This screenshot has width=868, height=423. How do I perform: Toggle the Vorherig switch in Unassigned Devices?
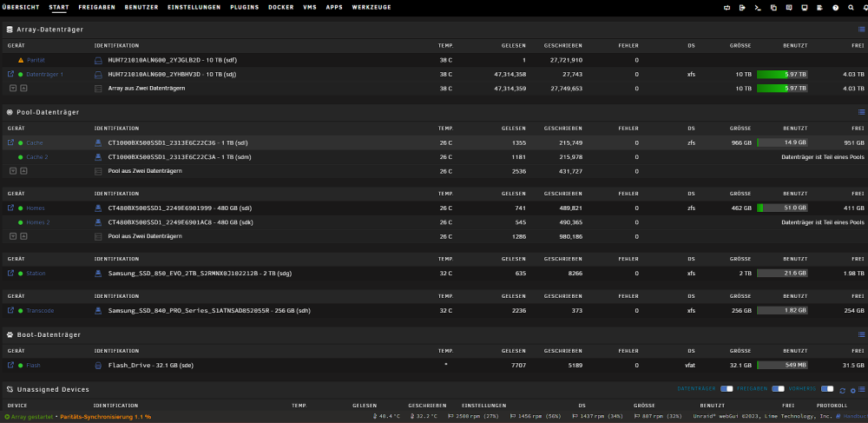point(827,388)
